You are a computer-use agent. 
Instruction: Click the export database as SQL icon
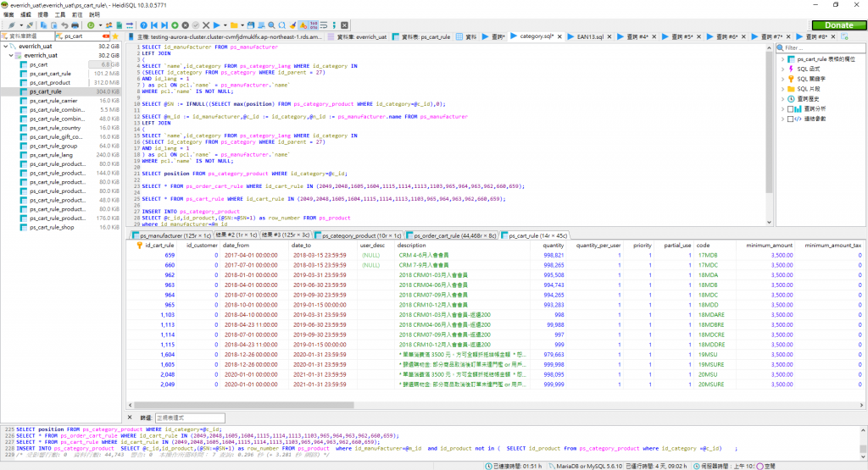pos(119,25)
